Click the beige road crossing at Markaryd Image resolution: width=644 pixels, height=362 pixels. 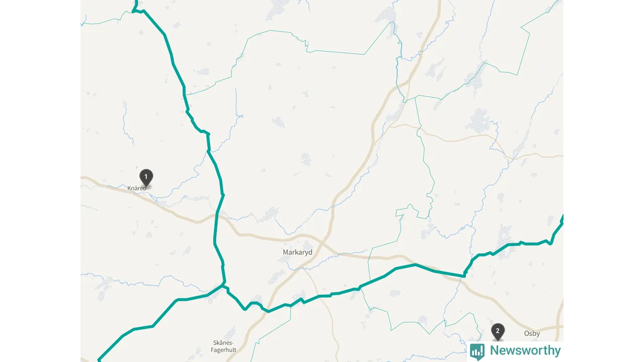[x=323, y=241]
